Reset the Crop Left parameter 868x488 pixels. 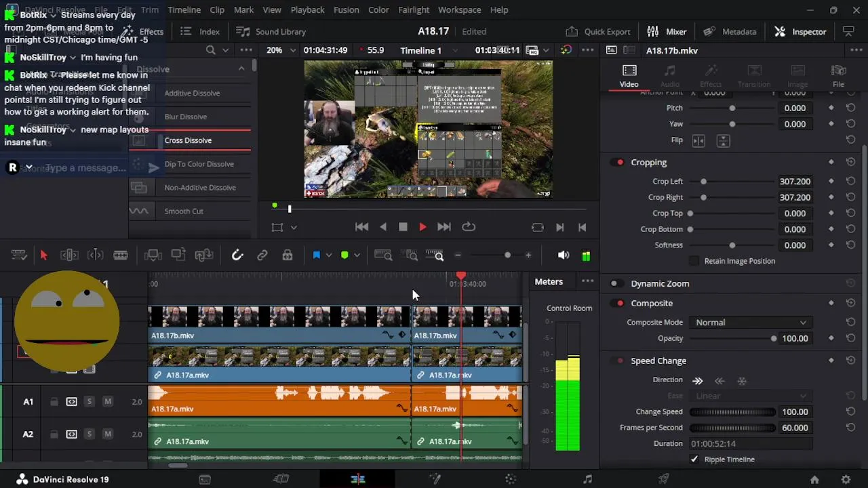click(850, 182)
